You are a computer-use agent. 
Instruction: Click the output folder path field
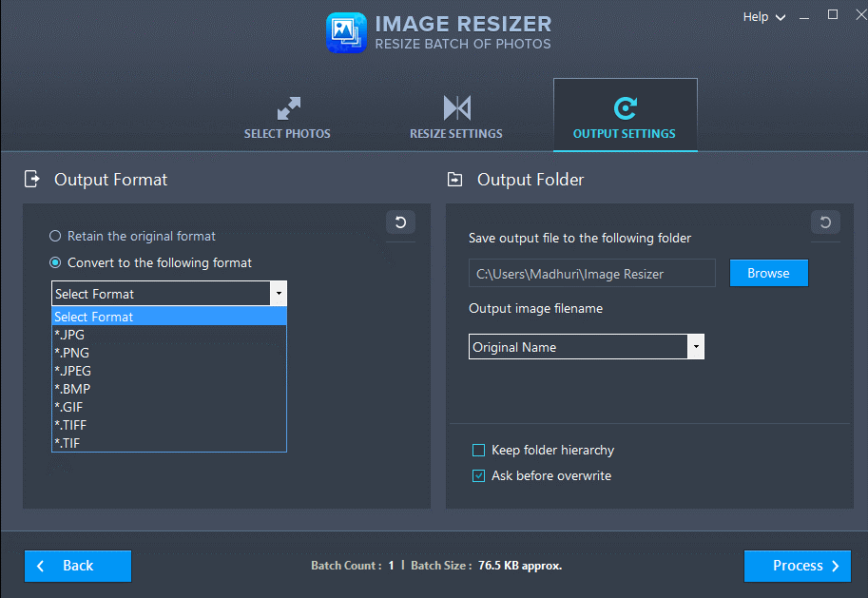pos(591,273)
